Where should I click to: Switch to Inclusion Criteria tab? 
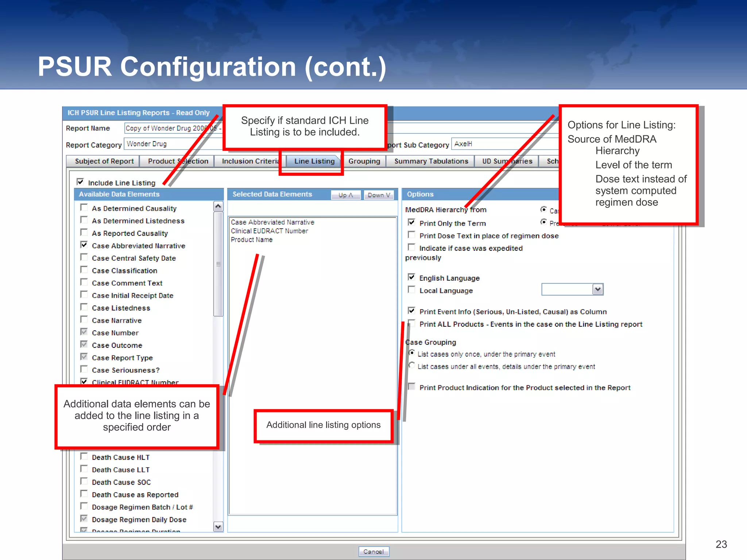[x=250, y=161]
